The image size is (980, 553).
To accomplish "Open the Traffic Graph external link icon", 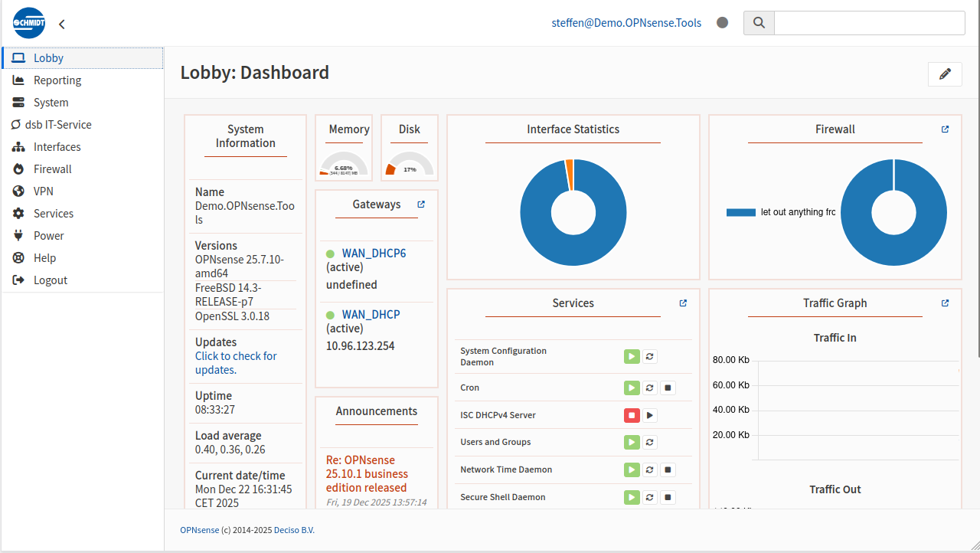I will 945,303.
